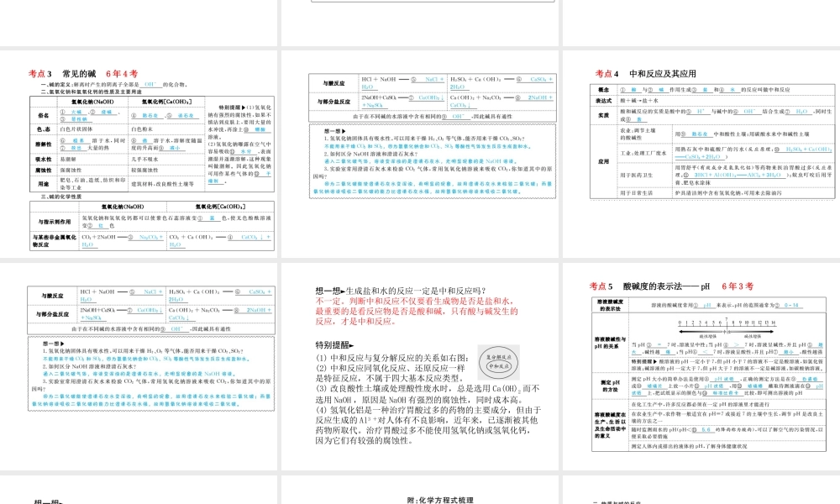Viewport: 840px width, 504px height.
Task: Select the 考点5 酸碱度的表示法 pH slide
Action: tap(701, 366)
